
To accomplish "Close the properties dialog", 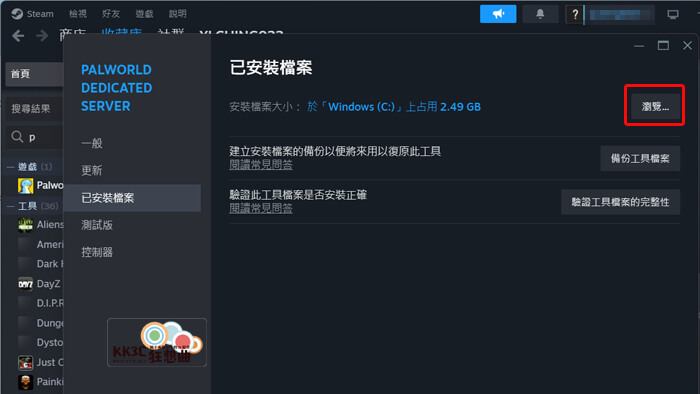I will coord(687,46).
